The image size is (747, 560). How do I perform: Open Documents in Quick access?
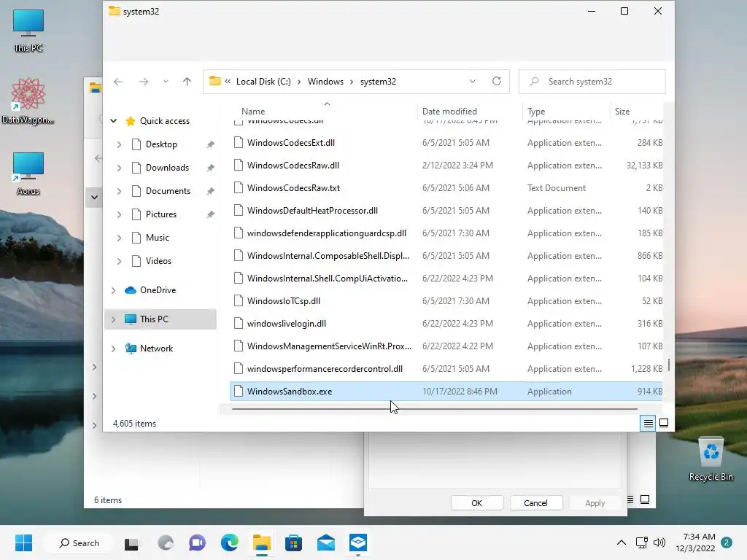click(168, 191)
